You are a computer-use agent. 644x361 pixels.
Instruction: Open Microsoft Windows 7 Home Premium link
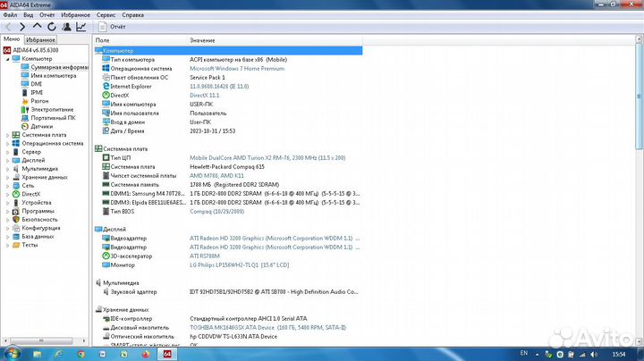(x=236, y=68)
